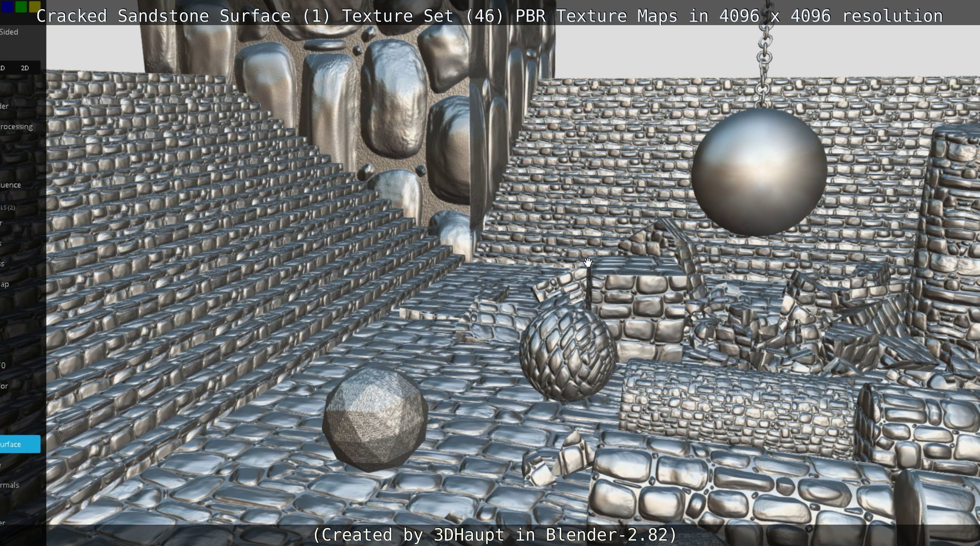Click the large hanging chrome sphere
Image resolution: width=980 pixels, height=546 pixels.
[x=759, y=172]
